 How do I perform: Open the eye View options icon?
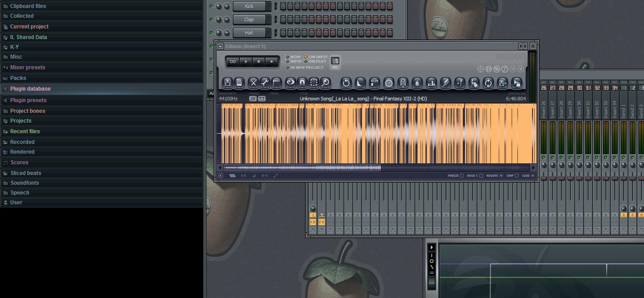(291, 83)
